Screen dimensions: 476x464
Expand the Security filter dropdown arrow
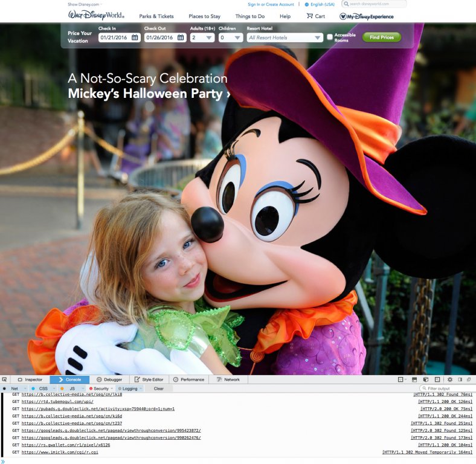point(112,388)
